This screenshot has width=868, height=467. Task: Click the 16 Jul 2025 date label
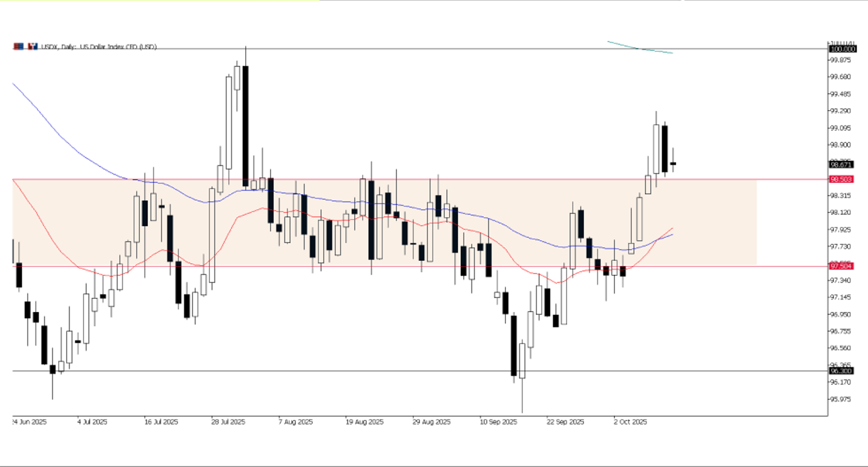tap(161, 422)
